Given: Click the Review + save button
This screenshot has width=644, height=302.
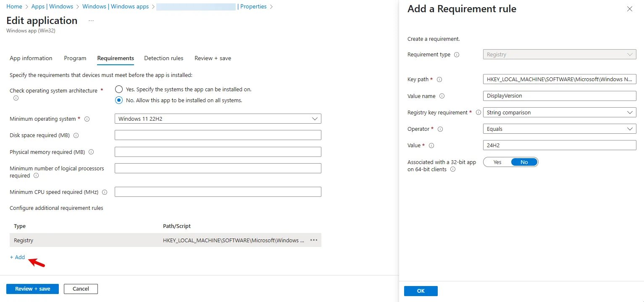Looking at the screenshot, I should point(32,289).
